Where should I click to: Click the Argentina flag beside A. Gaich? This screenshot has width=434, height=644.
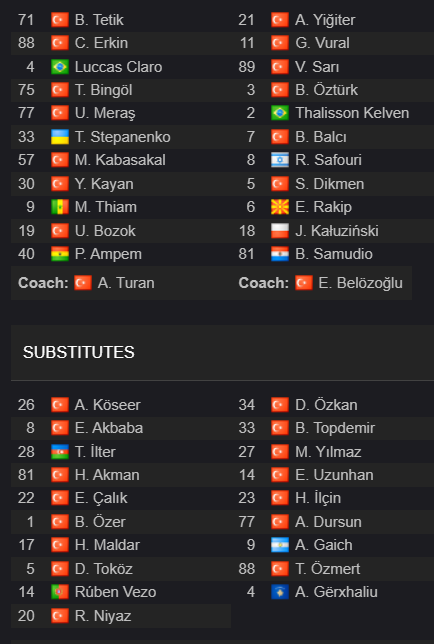tap(280, 545)
